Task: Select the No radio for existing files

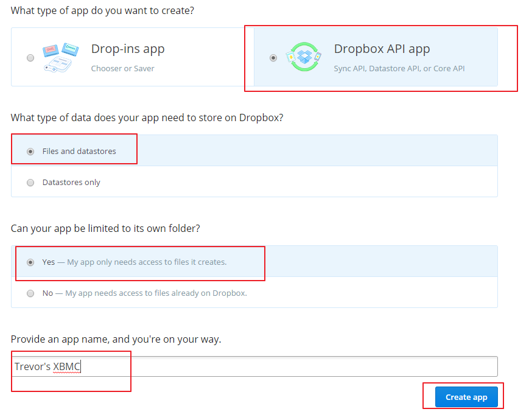Action: tap(30, 293)
